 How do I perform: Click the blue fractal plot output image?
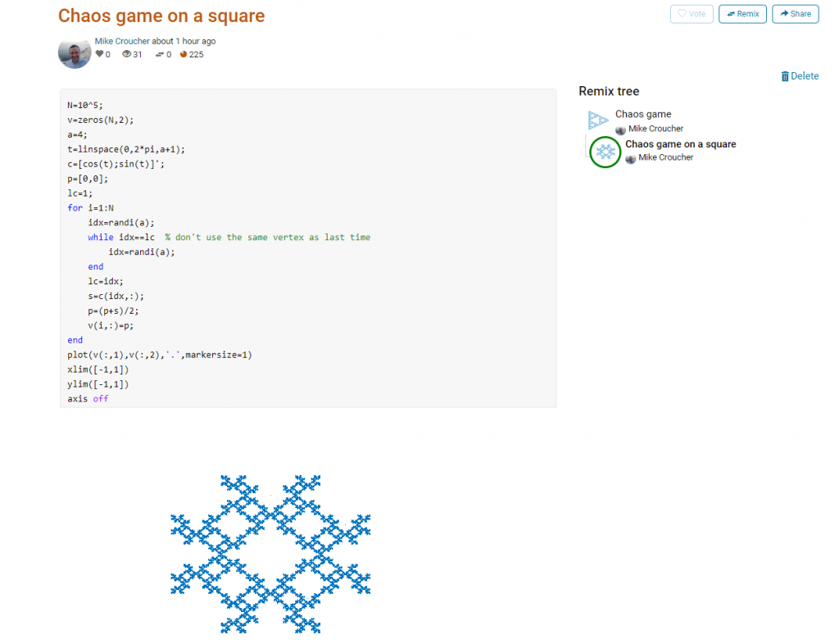click(270, 553)
